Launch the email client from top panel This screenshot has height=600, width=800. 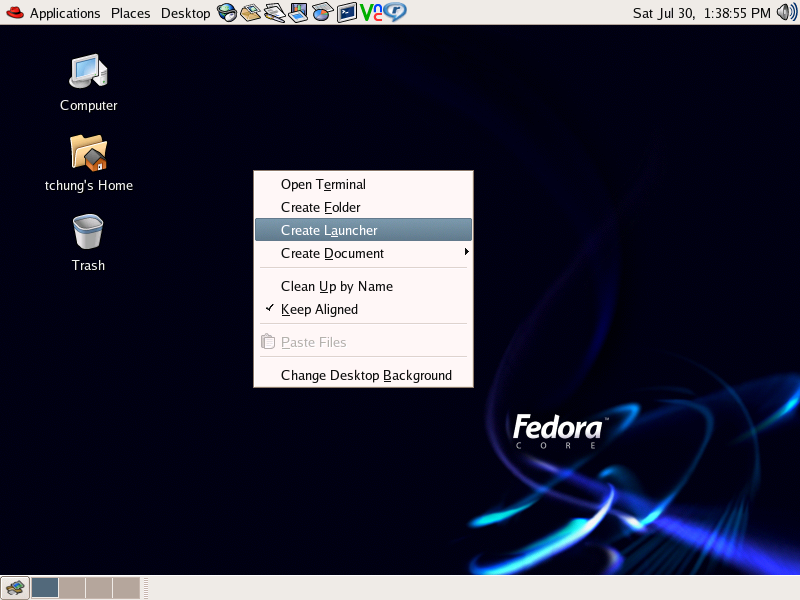251,12
